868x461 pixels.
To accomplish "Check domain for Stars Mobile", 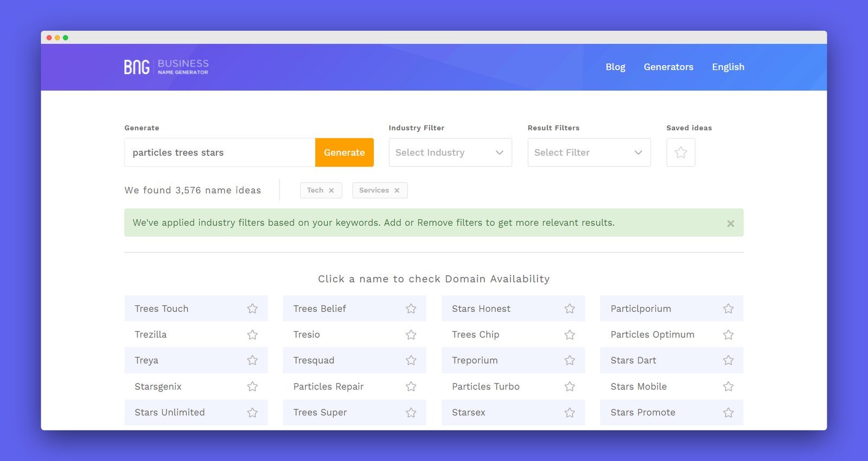I will tap(639, 386).
